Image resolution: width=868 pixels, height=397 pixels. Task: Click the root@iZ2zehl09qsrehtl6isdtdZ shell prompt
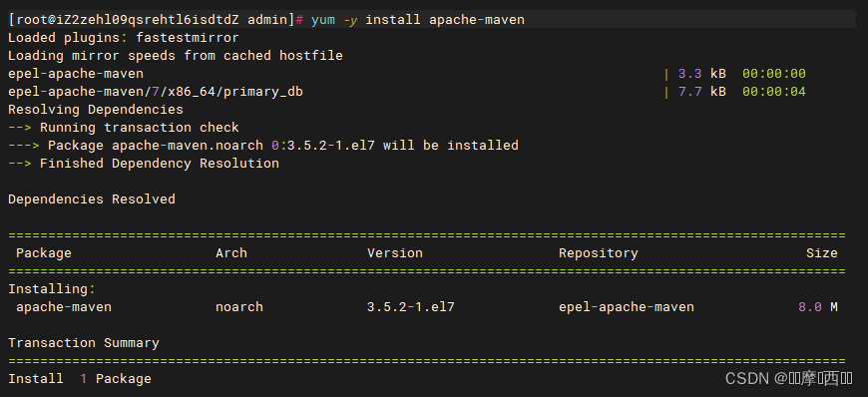(156, 21)
